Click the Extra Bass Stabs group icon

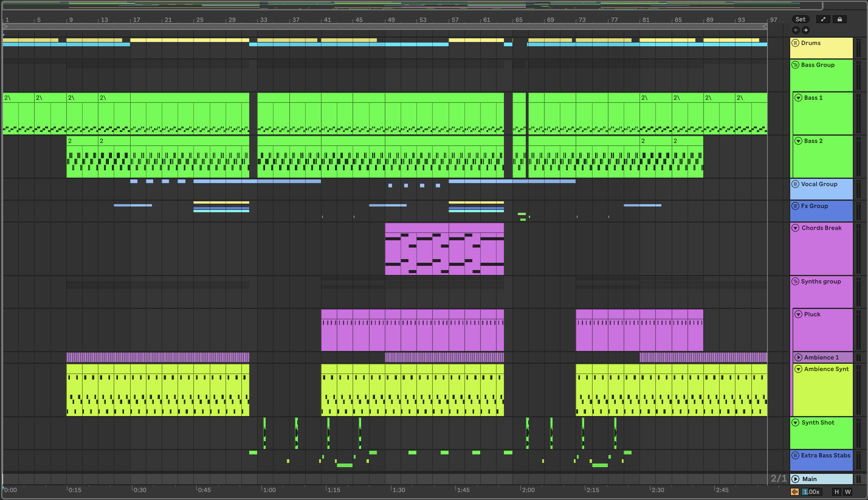pyautogui.click(x=795, y=455)
